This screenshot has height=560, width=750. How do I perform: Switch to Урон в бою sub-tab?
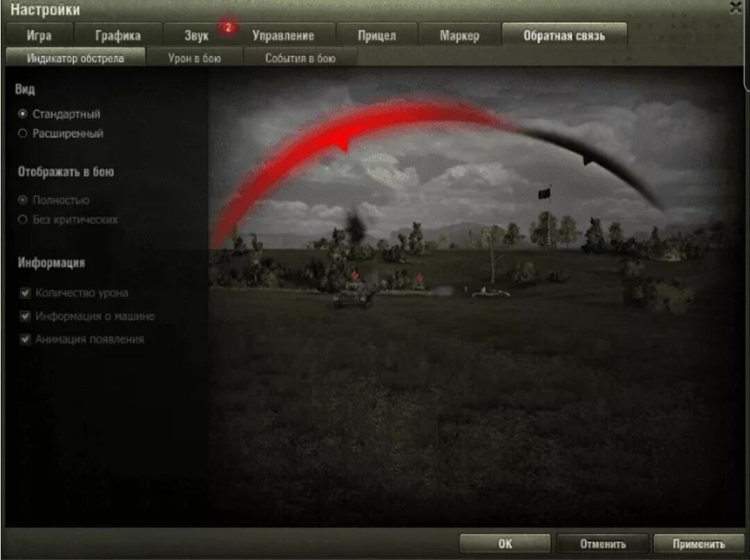click(194, 58)
